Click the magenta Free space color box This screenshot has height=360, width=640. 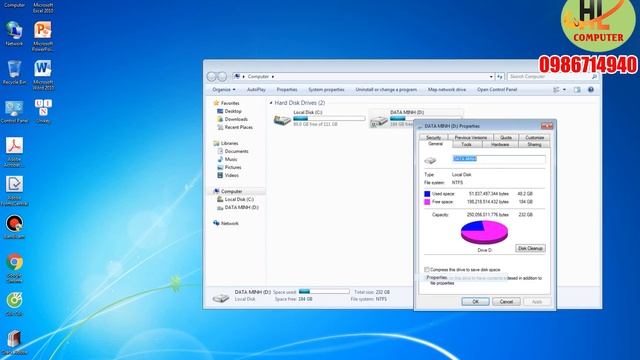coord(427,202)
